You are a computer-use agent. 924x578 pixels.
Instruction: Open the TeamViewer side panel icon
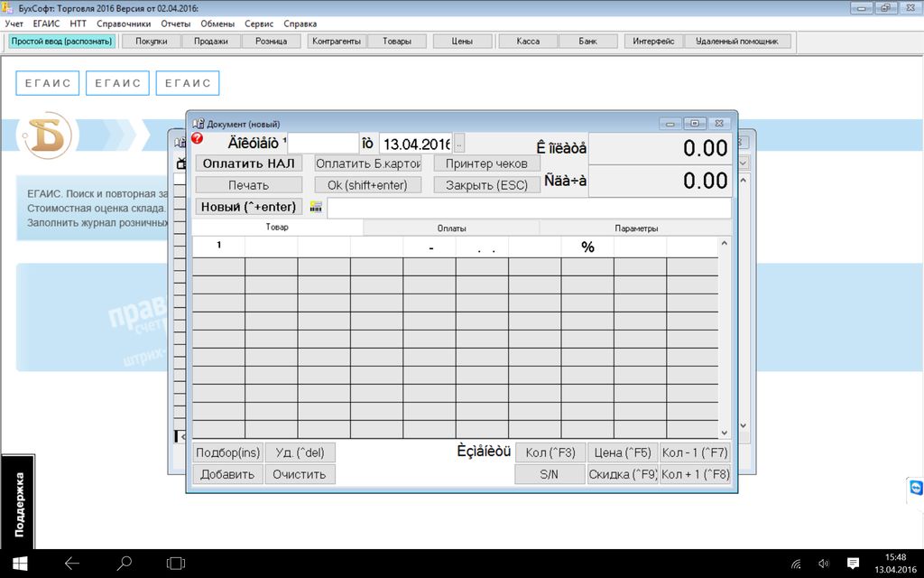915,488
